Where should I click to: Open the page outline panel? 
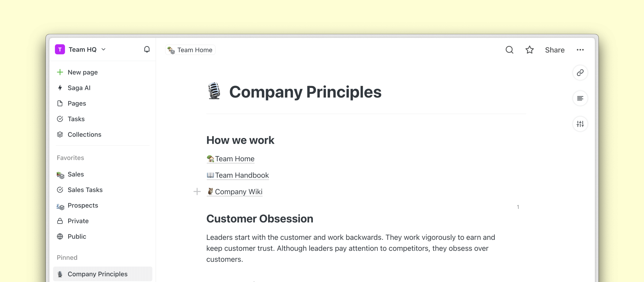pos(580,98)
